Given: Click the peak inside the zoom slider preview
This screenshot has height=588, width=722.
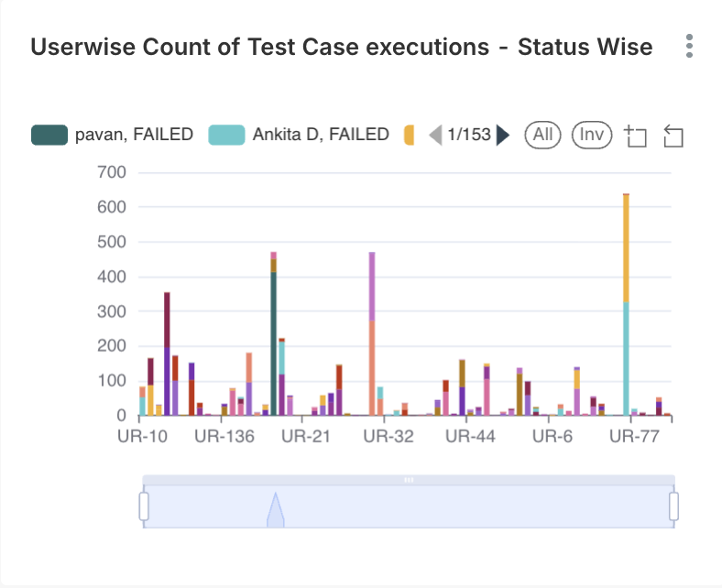Looking at the screenshot, I should (x=274, y=510).
